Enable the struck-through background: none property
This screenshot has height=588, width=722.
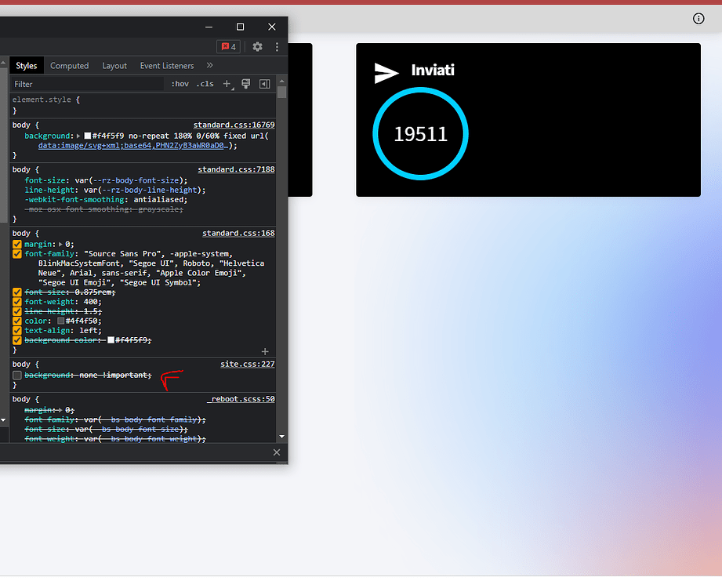[16, 375]
